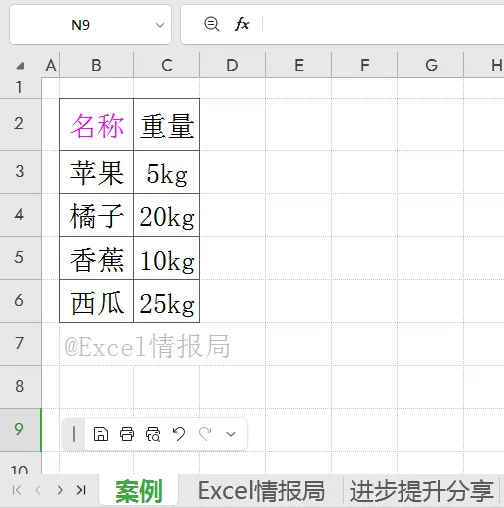Click the quick toolbar drag handle
The height and width of the screenshot is (508, 504).
(x=74, y=434)
